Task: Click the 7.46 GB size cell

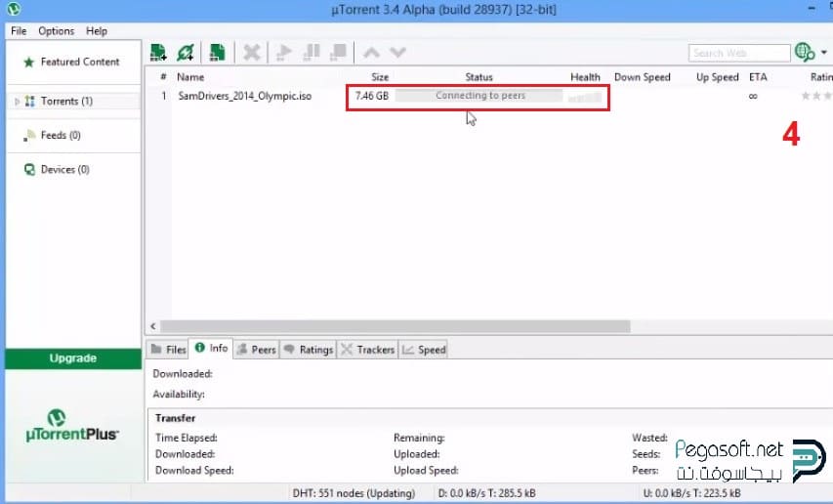Action: point(372,96)
